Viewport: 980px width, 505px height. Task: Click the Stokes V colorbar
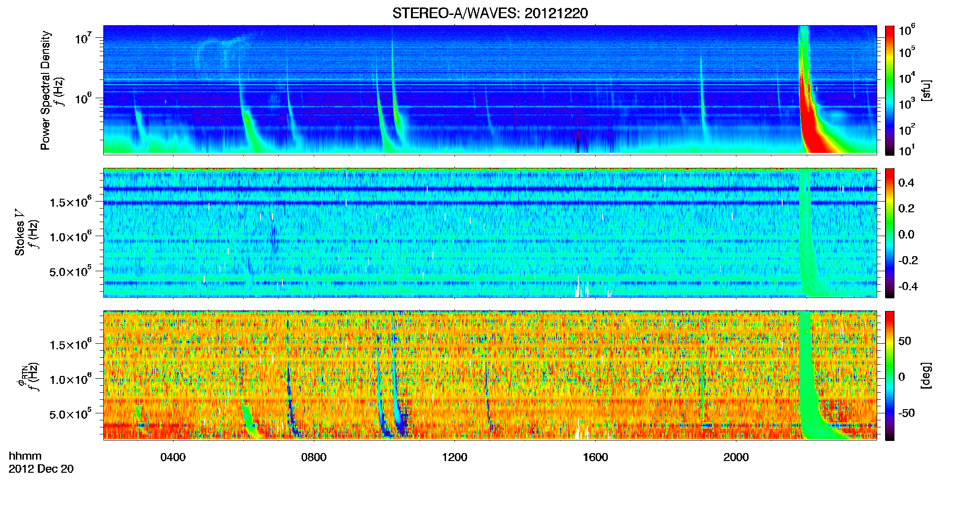pos(890,233)
